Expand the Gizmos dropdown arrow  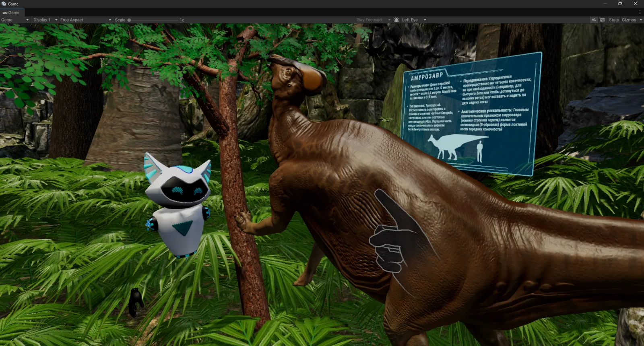[641, 20]
